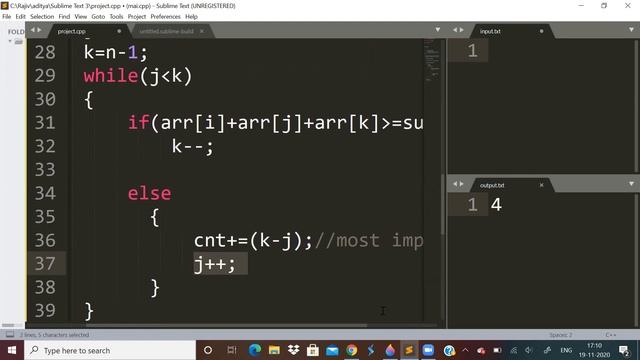Switch to Sublime Text taskbar icon
640x360 pixels.
pos(409,350)
